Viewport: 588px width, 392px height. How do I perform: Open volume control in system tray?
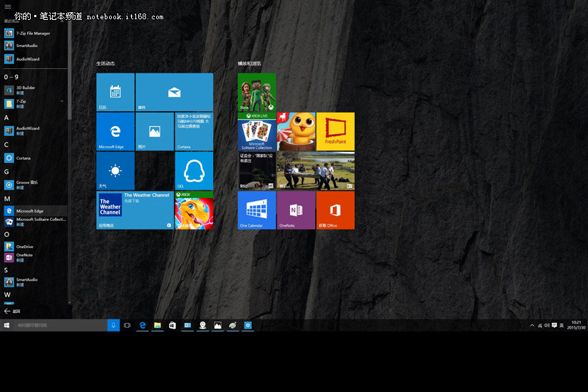[547, 326]
